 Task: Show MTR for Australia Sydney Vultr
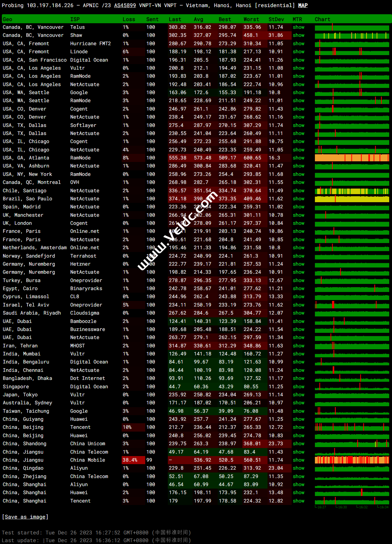[x=298, y=403]
